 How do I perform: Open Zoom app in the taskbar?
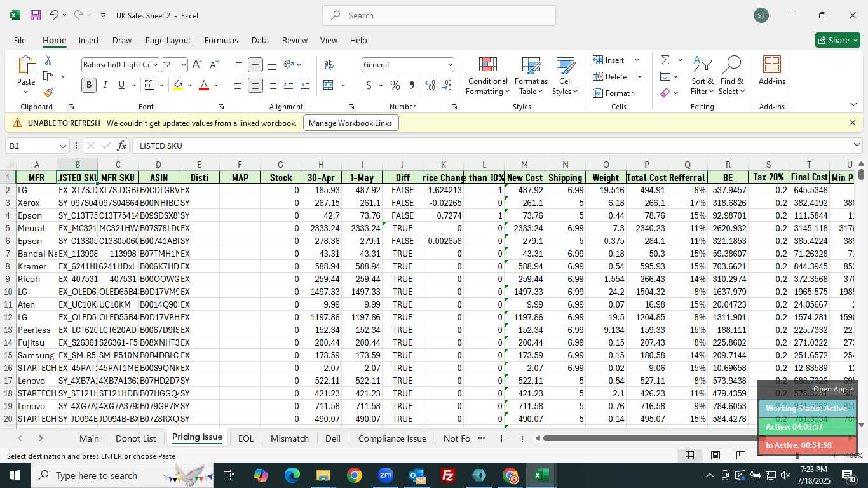point(386,475)
